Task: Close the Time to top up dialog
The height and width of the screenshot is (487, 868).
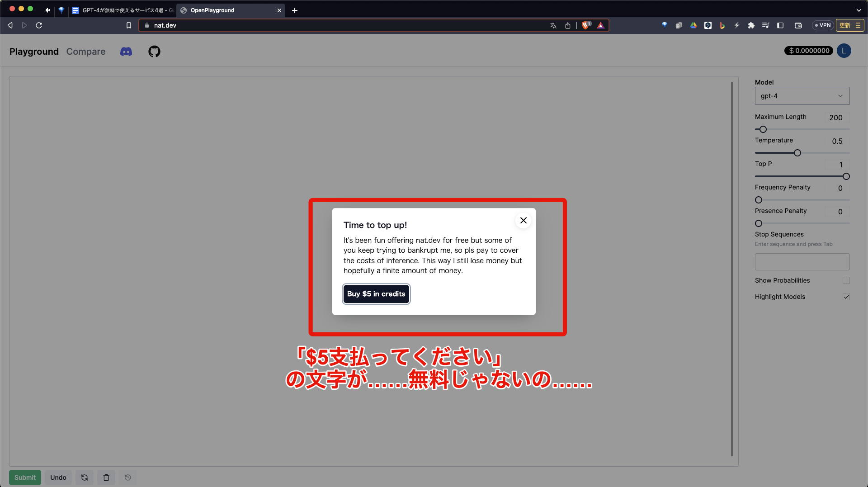Action: click(524, 220)
